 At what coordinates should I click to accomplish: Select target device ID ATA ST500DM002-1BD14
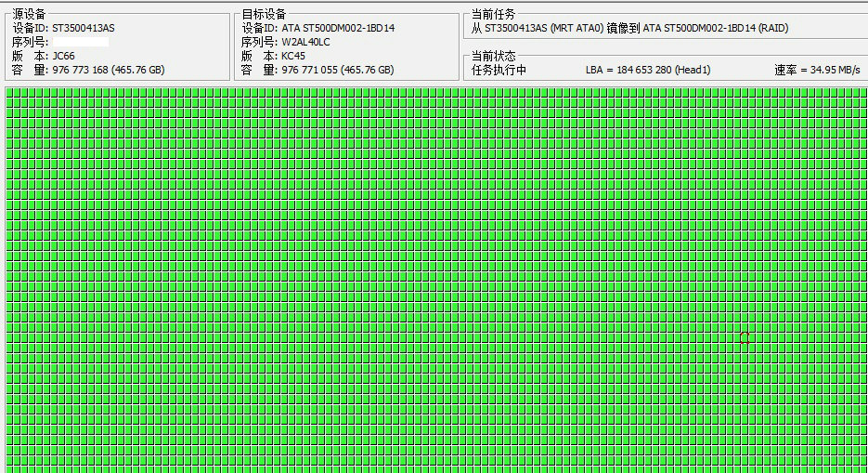[338, 28]
